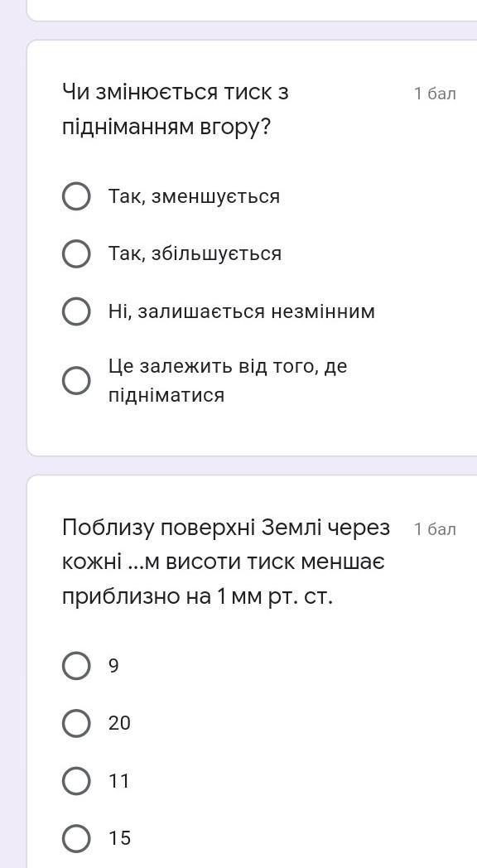This screenshot has width=477, height=868.
Task: Select the radio circle for 'Так, збільшується'
Action: pos(76,254)
